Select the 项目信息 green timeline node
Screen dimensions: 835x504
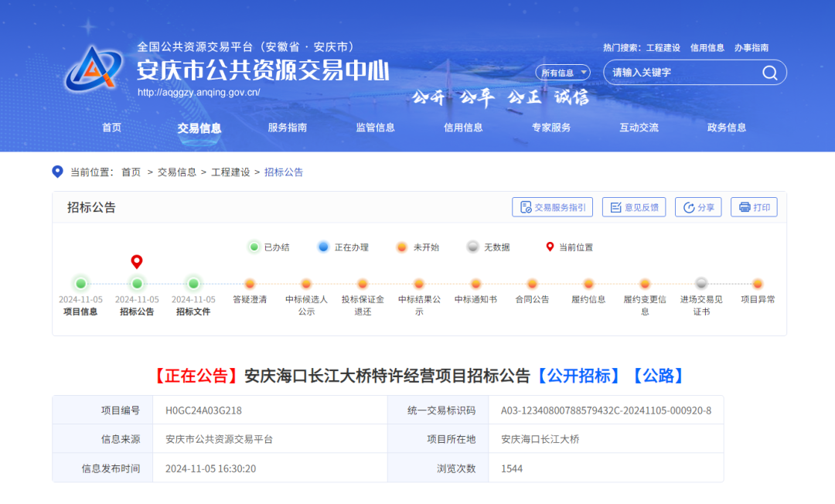pyautogui.click(x=81, y=283)
